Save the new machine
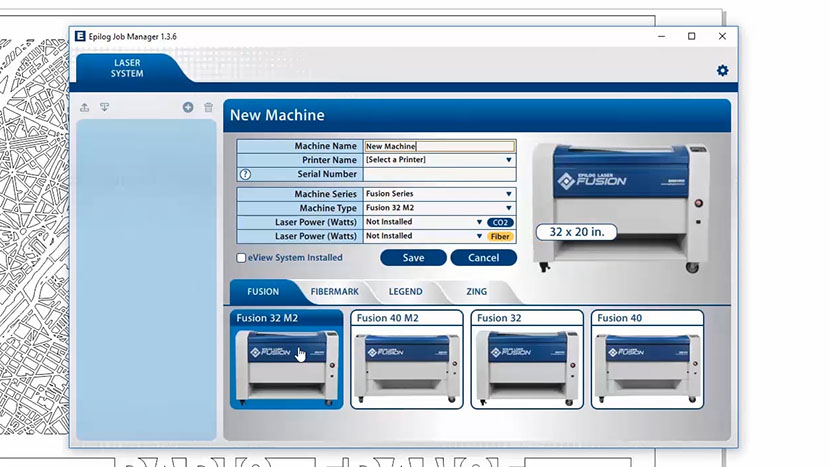830x467 pixels. pos(413,258)
